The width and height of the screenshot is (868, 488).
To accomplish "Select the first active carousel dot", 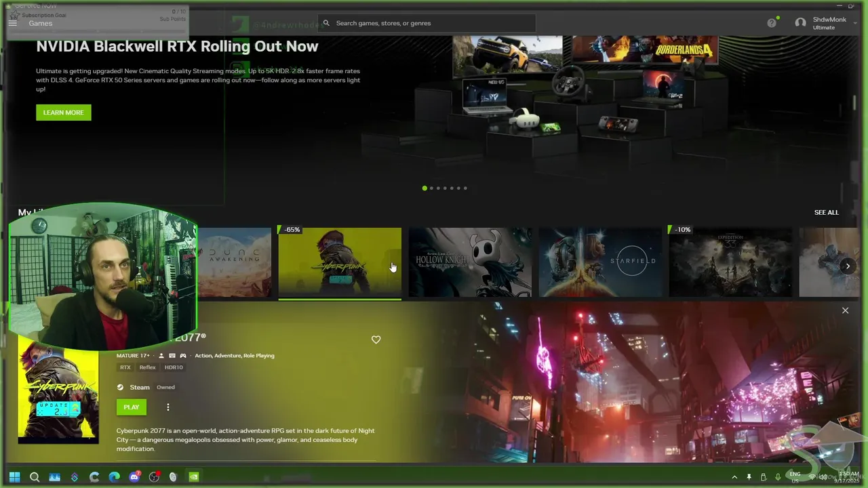I will (425, 188).
